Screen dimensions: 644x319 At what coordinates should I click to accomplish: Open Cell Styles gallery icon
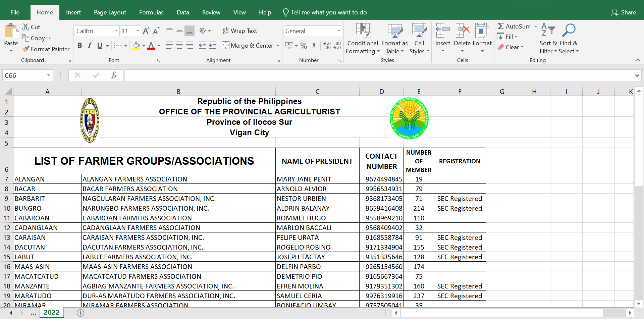(419, 31)
